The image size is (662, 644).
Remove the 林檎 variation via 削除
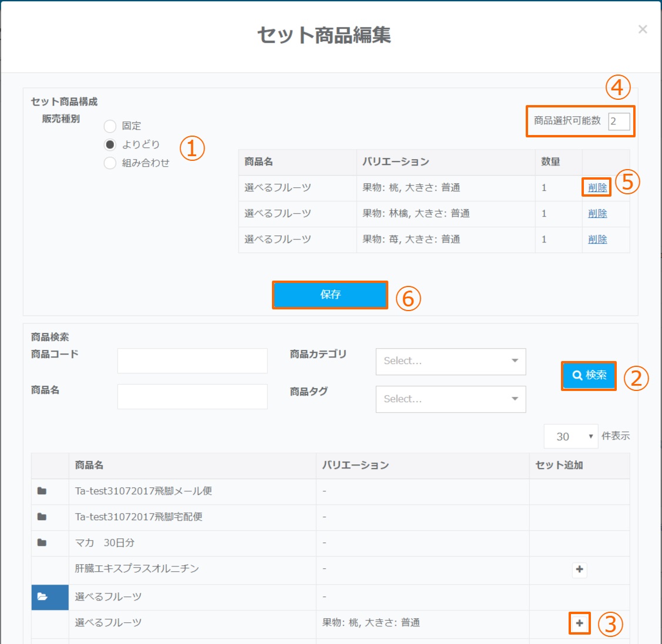pyautogui.click(x=597, y=214)
